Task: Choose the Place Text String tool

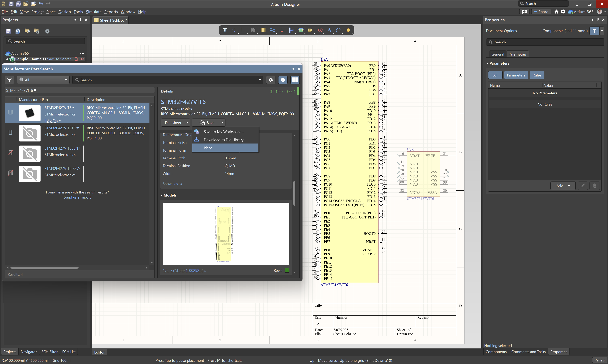Action: click(329, 30)
